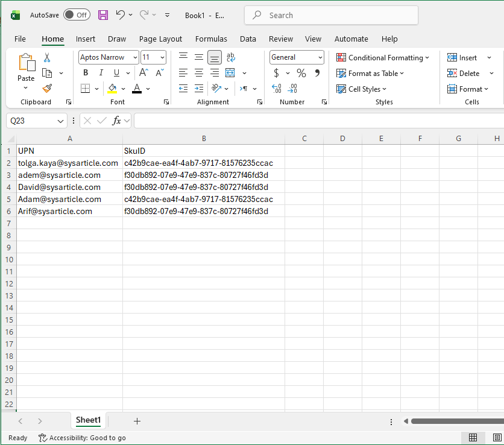Switch to the Insert tab
The image size is (504, 445).
(86, 39)
